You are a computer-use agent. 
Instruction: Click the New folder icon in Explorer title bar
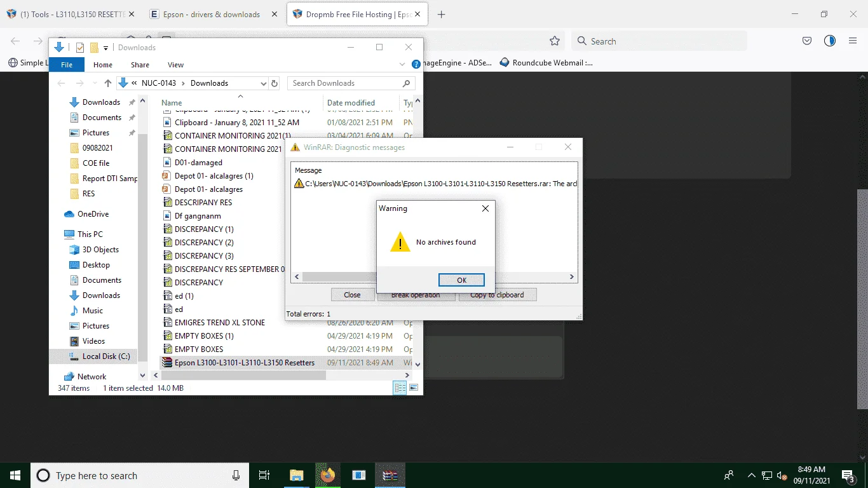tap(94, 48)
